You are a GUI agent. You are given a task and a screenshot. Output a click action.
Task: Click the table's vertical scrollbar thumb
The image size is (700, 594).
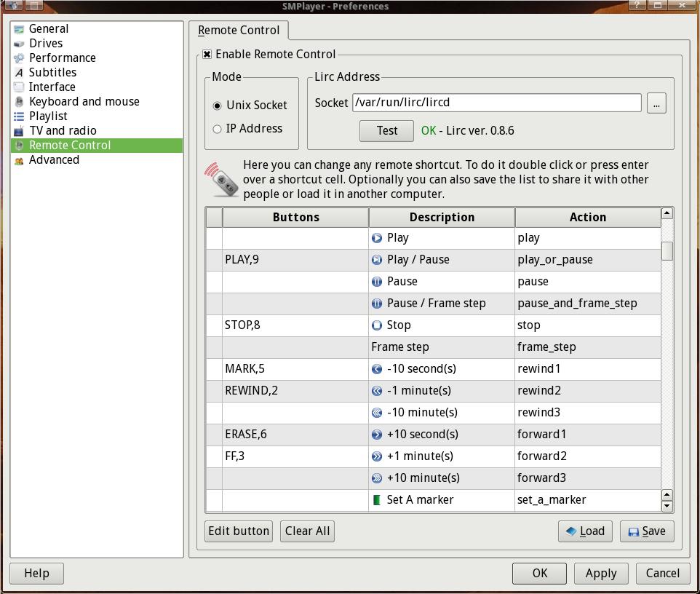point(667,251)
